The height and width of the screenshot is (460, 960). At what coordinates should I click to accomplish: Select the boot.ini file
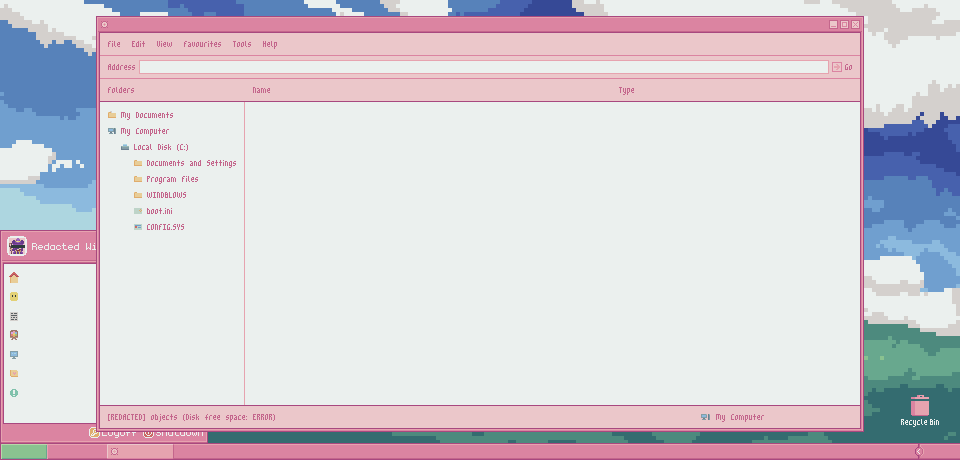[x=160, y=211]
